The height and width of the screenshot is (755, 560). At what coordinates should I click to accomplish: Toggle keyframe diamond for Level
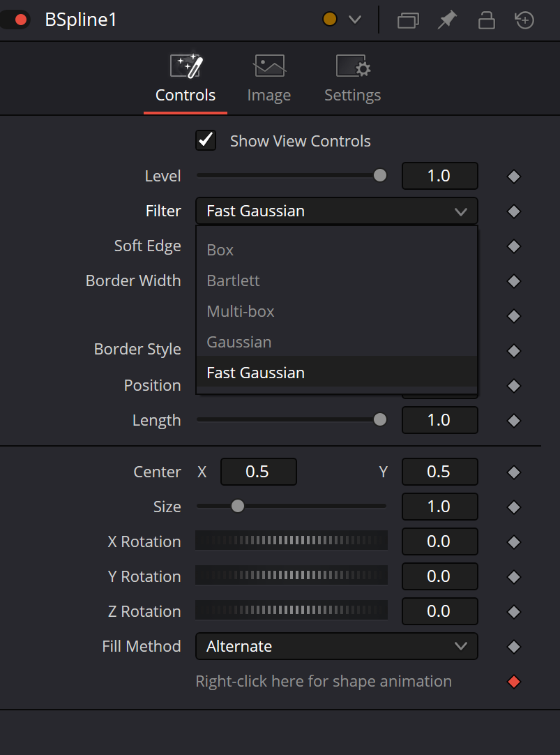tap(514, 177)
